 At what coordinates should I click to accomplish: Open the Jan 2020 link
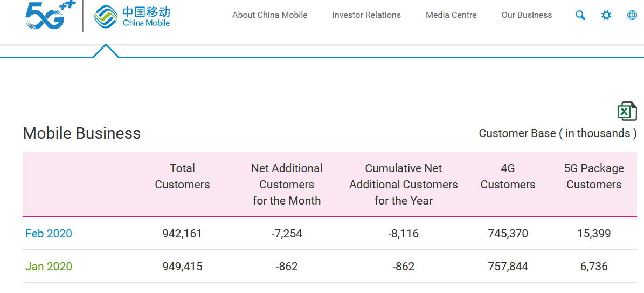coord(49,267)
